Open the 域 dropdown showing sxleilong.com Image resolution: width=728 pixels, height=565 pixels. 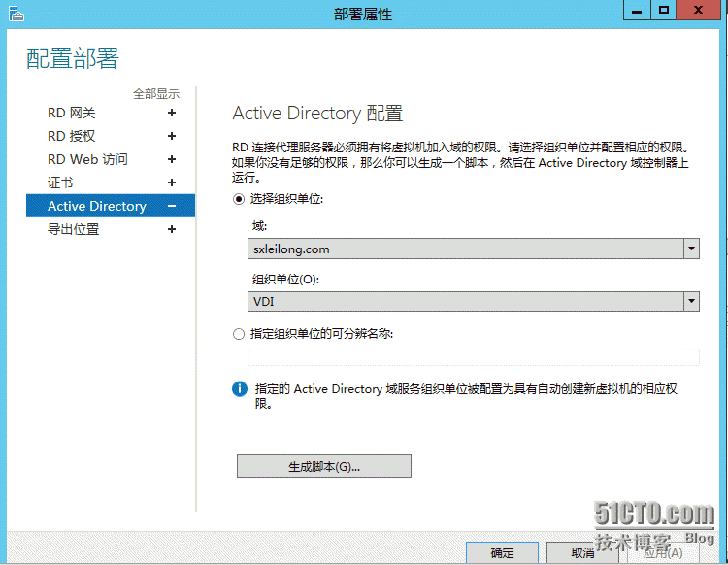click(x=691, y=249)
